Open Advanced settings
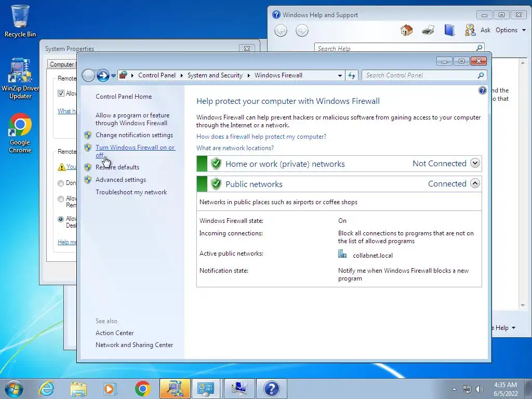Image resolution: width=532 pixels, height=399 pixels. pos(121,180)
